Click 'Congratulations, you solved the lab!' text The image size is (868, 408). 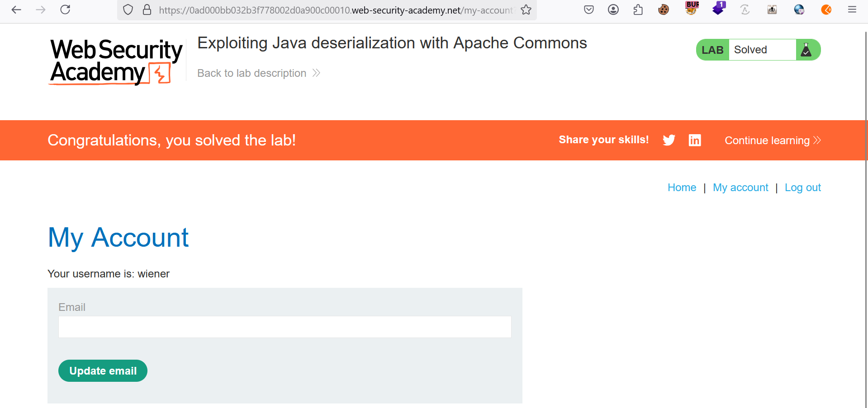(x=172, y=141)
